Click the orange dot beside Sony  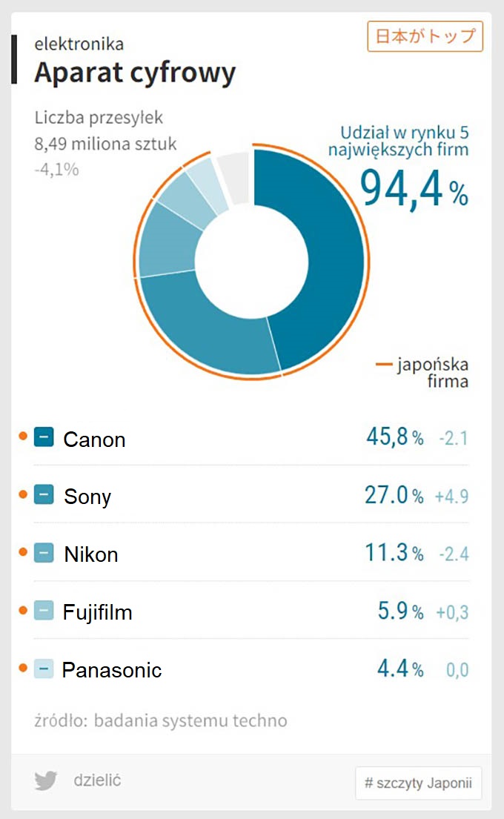point(22,494)
